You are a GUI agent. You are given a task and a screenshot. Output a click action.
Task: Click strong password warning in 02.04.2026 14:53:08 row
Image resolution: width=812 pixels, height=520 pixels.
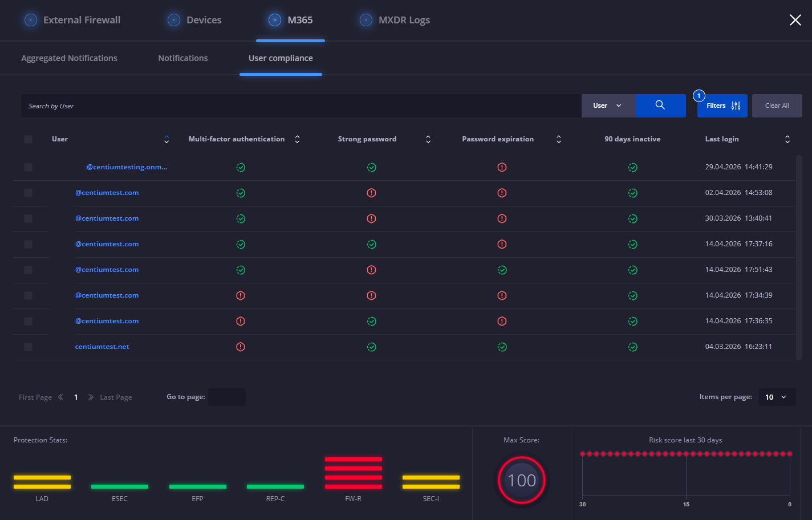pos(371,193)
